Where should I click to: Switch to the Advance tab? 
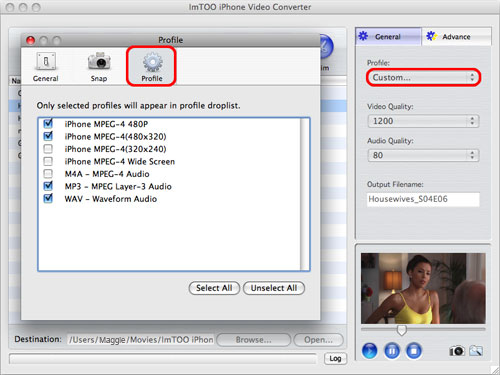(x=457, y=36)
